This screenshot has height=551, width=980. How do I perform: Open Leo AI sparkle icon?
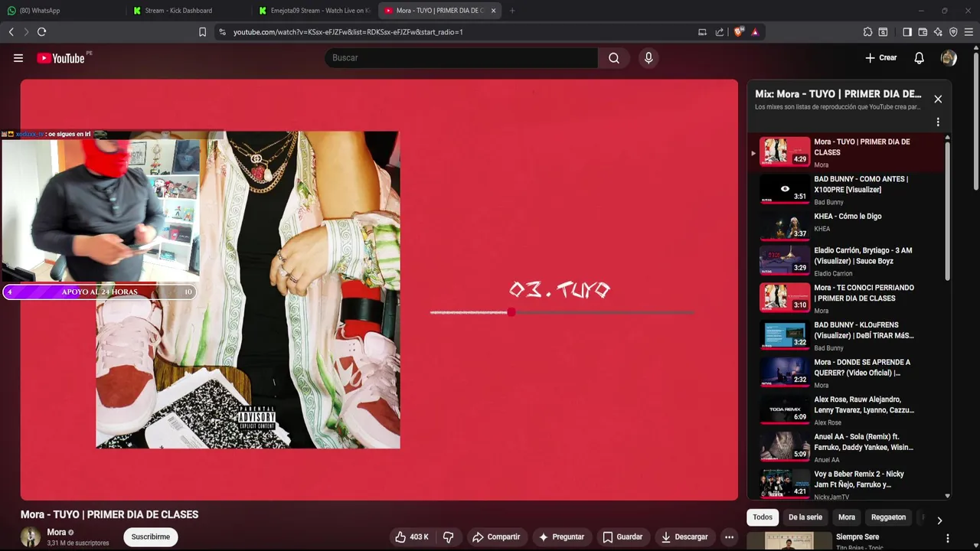[938, 32]
